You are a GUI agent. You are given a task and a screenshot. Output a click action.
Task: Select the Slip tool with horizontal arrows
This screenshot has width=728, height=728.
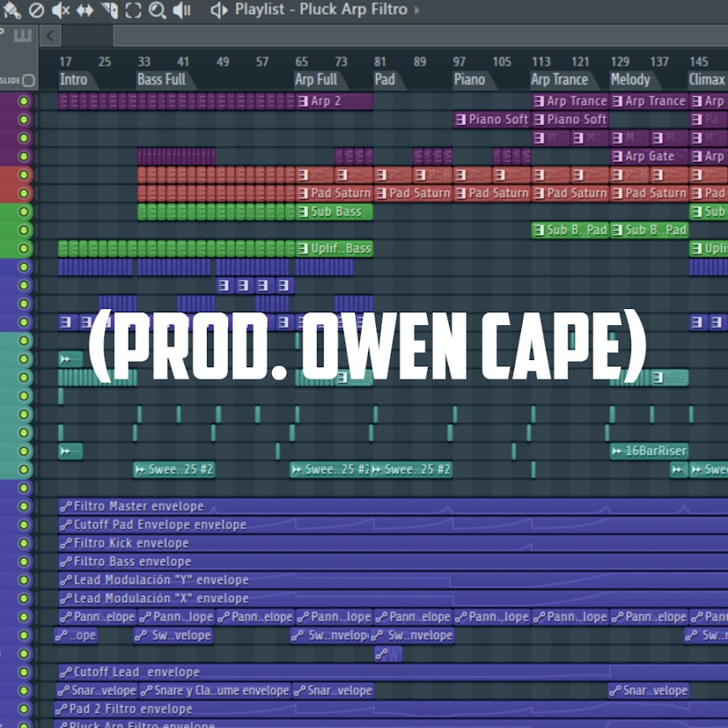pyautogui.click(x=85, y=10)
